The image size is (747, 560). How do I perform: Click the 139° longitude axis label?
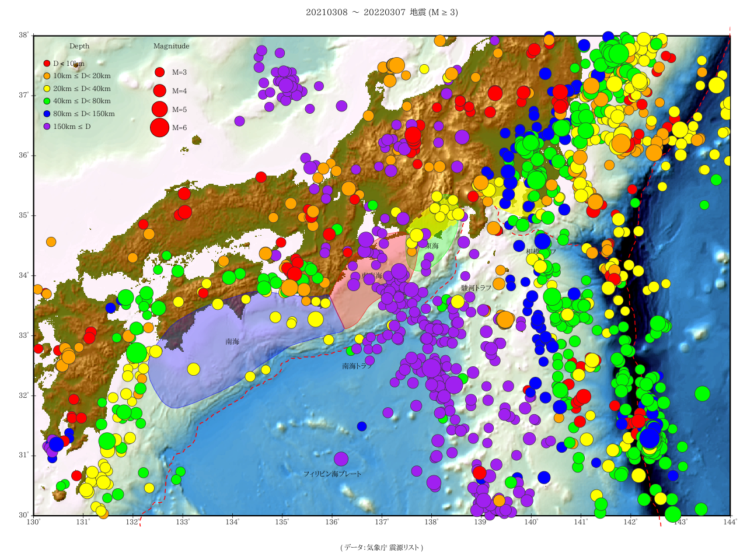(481, 523)
